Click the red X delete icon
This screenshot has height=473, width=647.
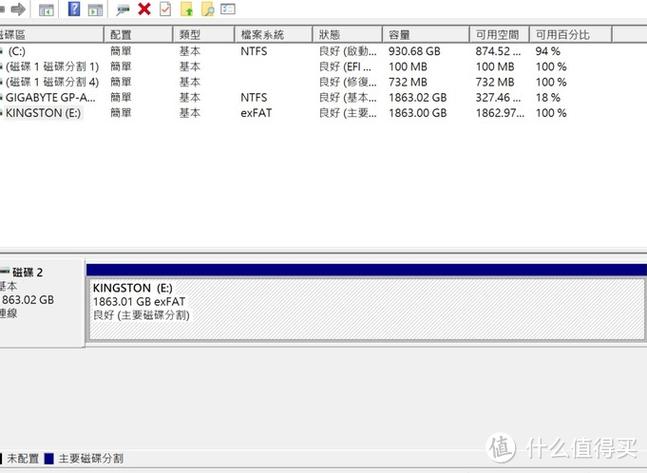click(x=144, y=9)
